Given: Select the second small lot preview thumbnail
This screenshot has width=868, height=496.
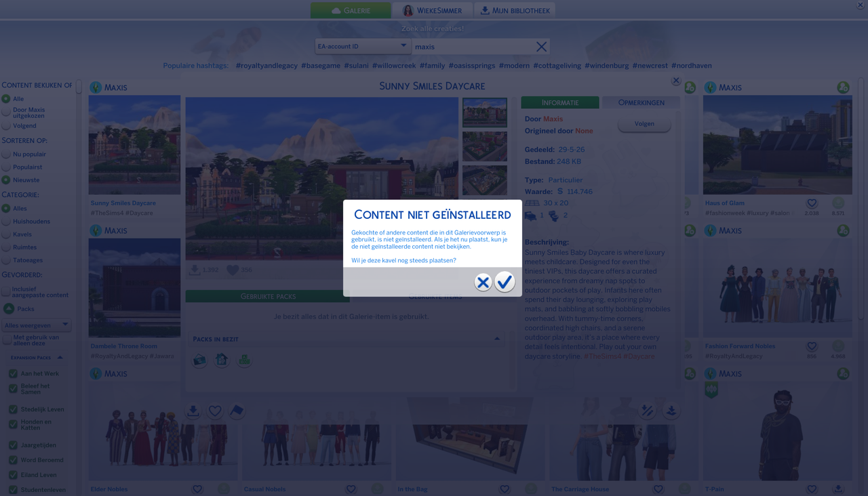Looking at the screenshot, I should click(x=485, y=146).
